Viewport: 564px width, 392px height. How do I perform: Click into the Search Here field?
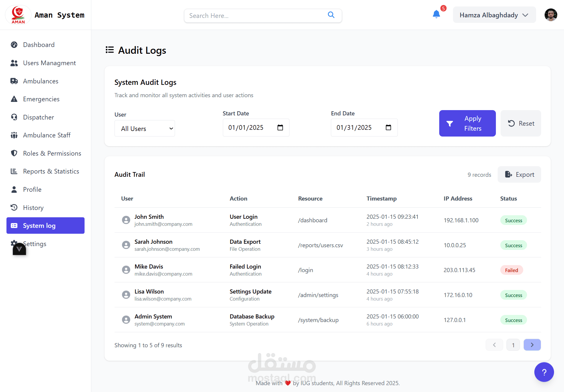click(x=255, y=16)
